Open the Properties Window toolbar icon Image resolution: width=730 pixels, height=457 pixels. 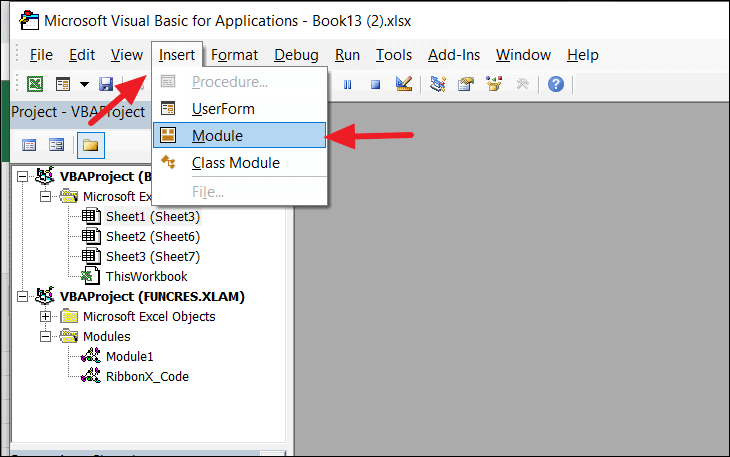pos(466,84)
